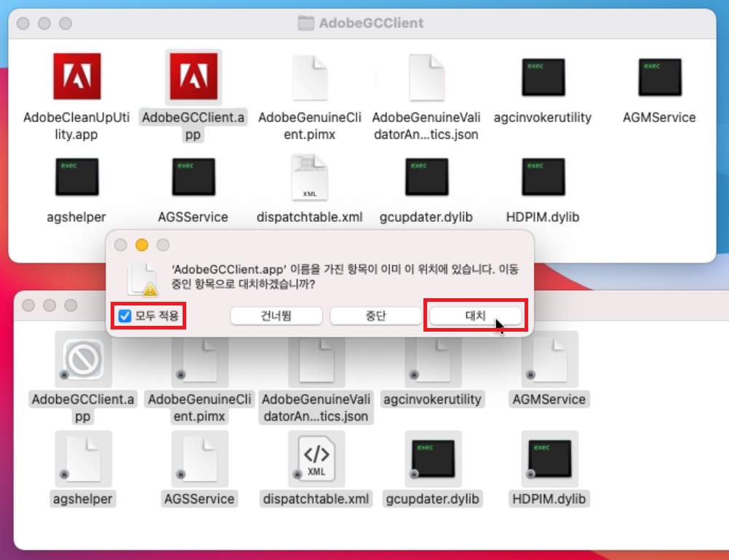The height and width of the screenshot is (560, 729).
Task: Select AdobeCleanUpUtility.app icon in AdobeGCClient window
Action: pos(76,76)
